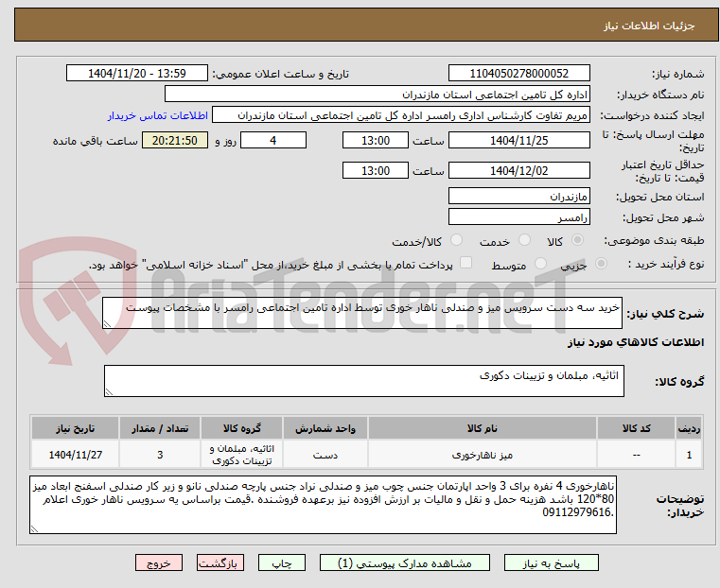Click the response deadline time 13:00 field
The image size is (720, 588).
376,140
